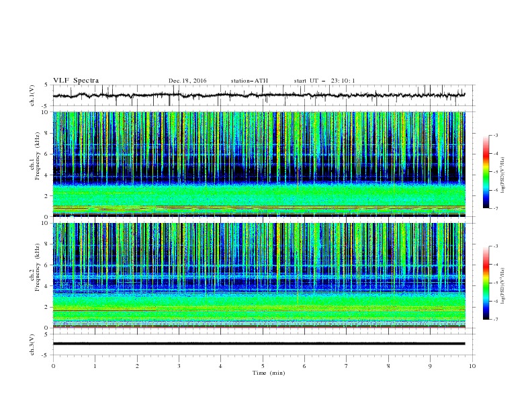Screen dimensions: 532x411
Task: Click the "6" tick on the Time axis
Action: click(x=305, y=366)
